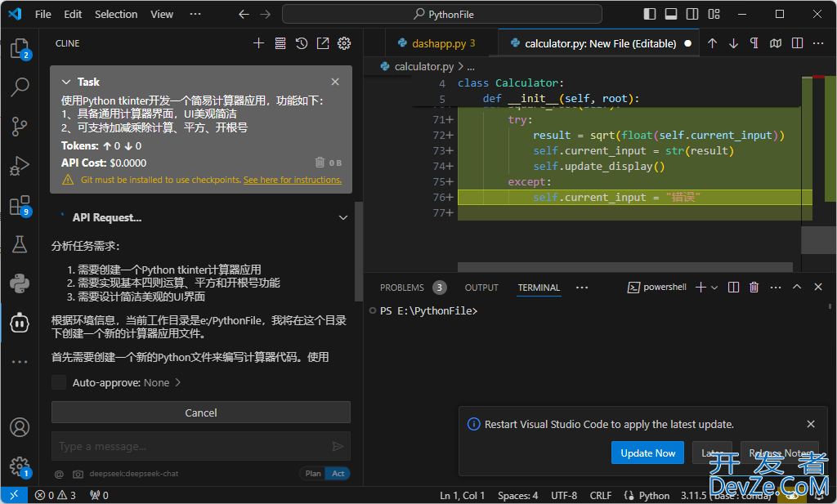Switch Cline to Act mode
This screenshot has height=504, width=837.
coord(338,474)
